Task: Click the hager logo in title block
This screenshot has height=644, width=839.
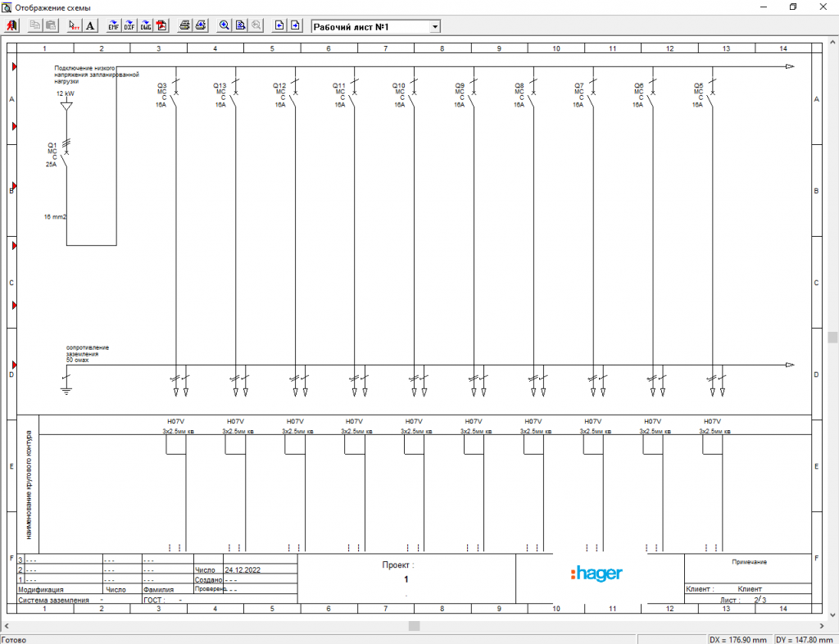Action: click(x=596, y=574)
